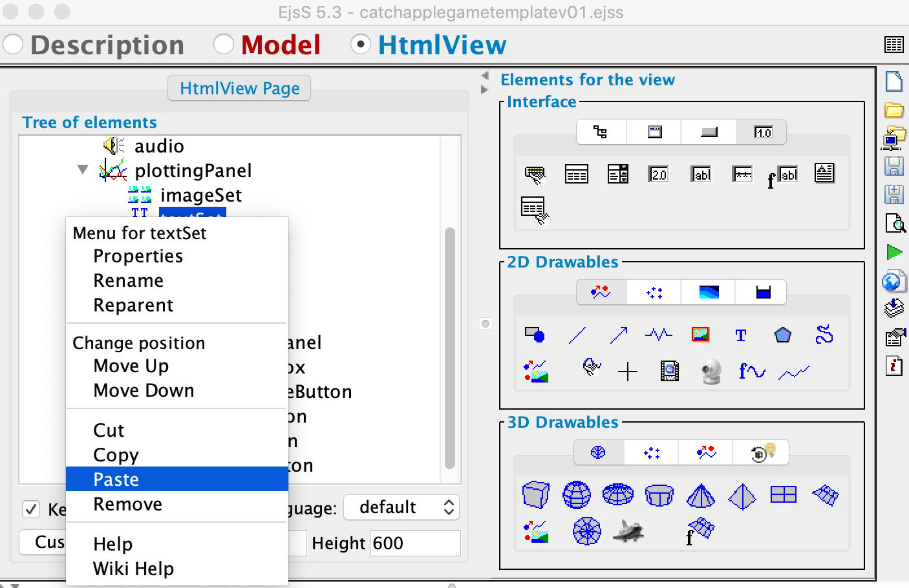Pick the function field 'f abl' element icon
This screenshot has height=588, width=909.
(783, 176)
